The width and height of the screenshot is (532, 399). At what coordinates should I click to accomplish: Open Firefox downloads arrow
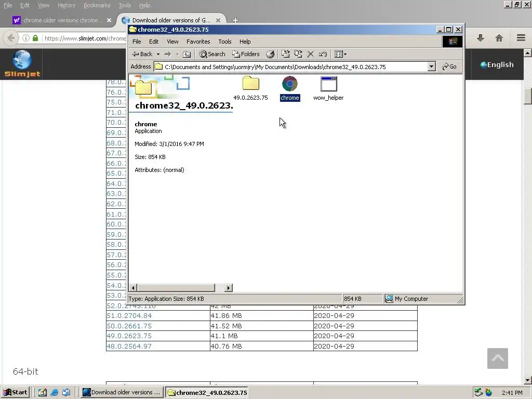tap(480, 38)
